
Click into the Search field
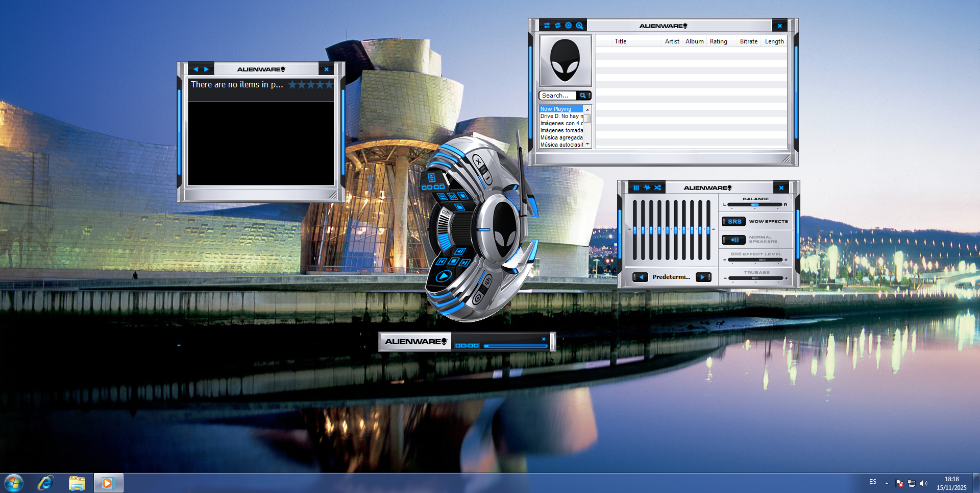[557, 96]
